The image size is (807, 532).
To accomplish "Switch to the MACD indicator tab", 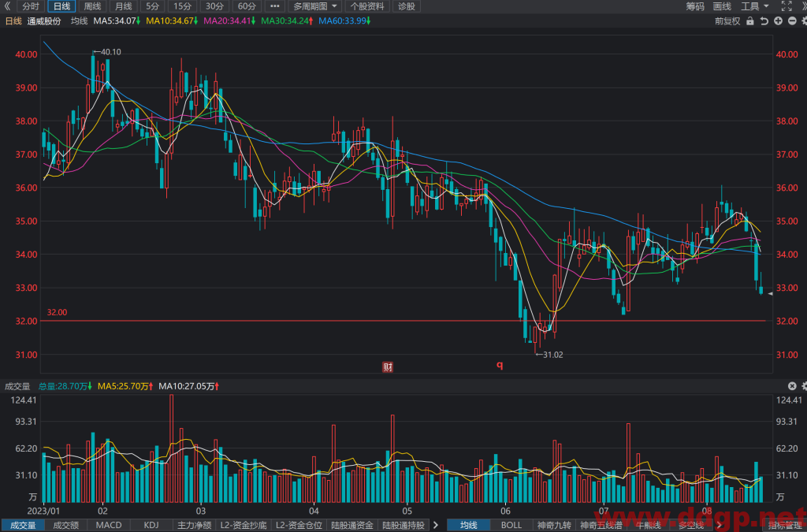I will [x=109, y=526].
